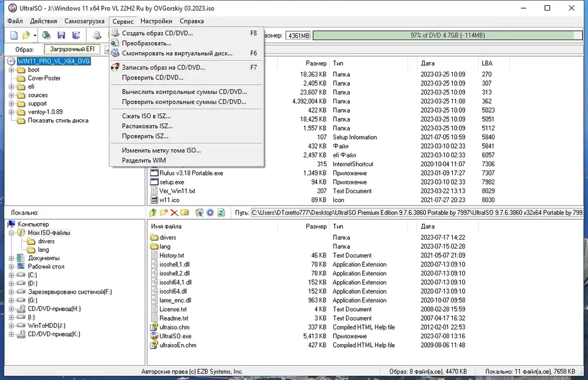The width and height of the screenshot is (588, 380).
Task: Select setup.exe in image file list
Action: point(172,181)
